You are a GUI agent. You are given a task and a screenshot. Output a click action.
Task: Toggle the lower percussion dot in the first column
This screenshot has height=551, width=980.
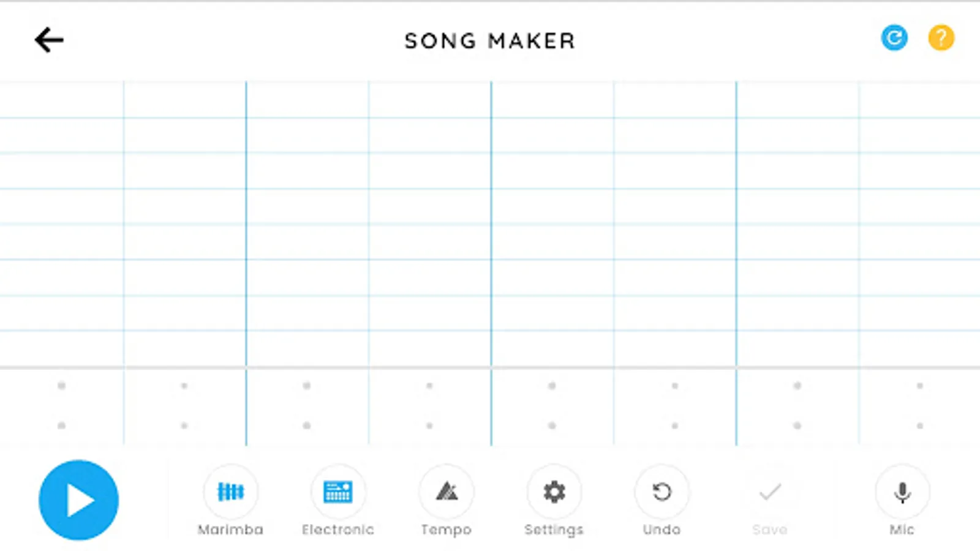point(61,425)
